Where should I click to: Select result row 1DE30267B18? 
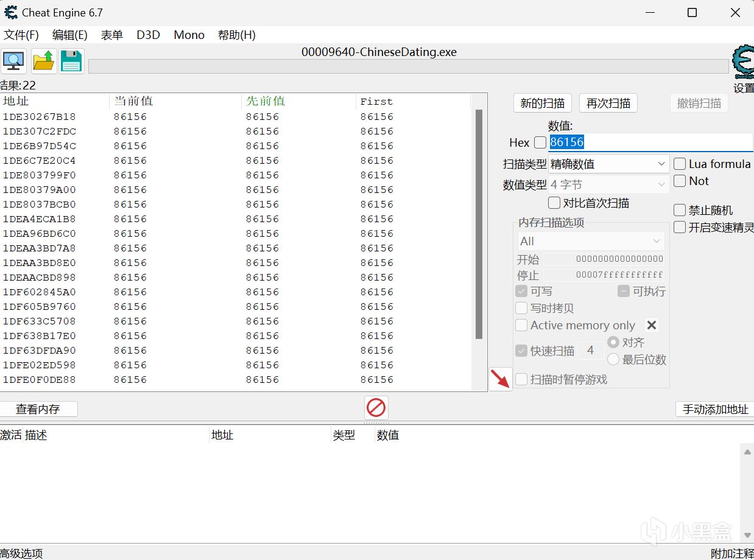(236, 116)
